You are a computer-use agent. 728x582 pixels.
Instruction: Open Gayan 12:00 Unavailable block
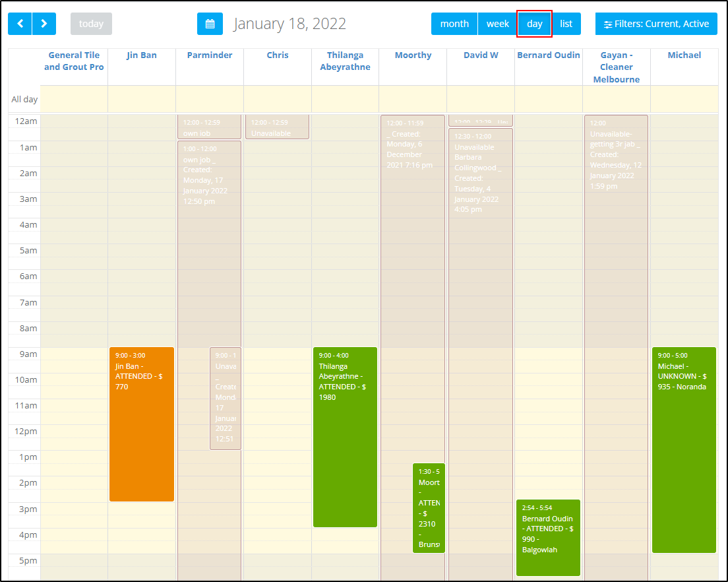point(616,347)
